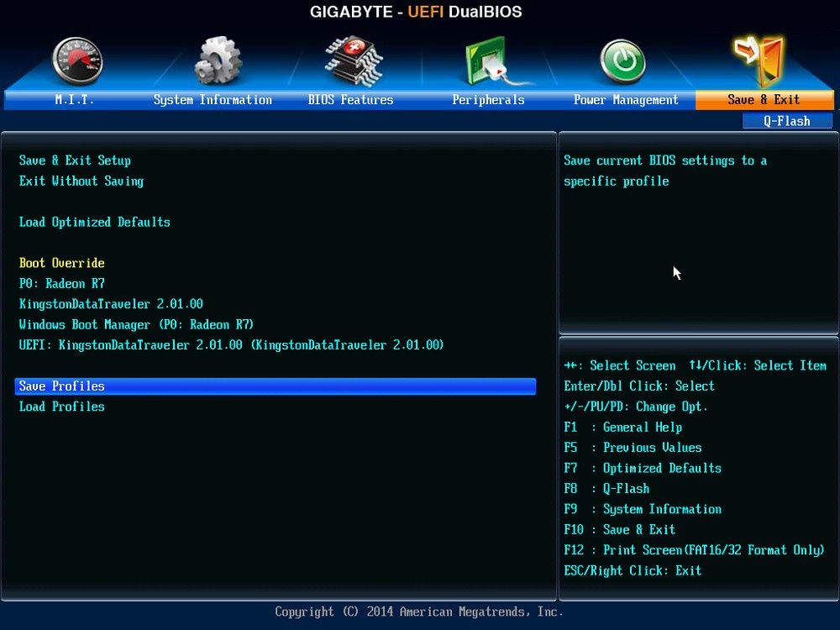The image size is (840, 630).
Task: Click the 'F10 : Save & Exit' help line
Action: [620, 530]
